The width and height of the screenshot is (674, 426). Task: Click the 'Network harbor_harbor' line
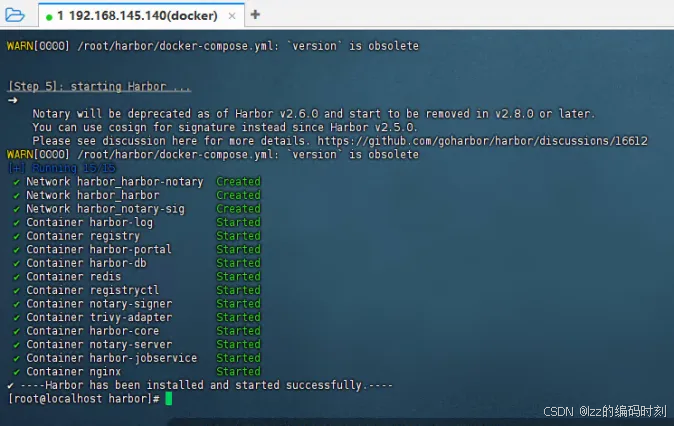point(137,195)
